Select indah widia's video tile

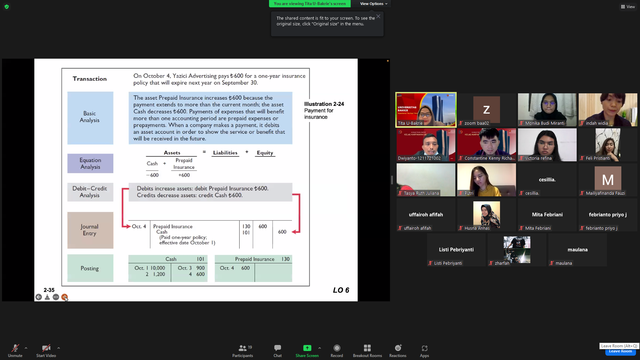(x=607, y=110)
